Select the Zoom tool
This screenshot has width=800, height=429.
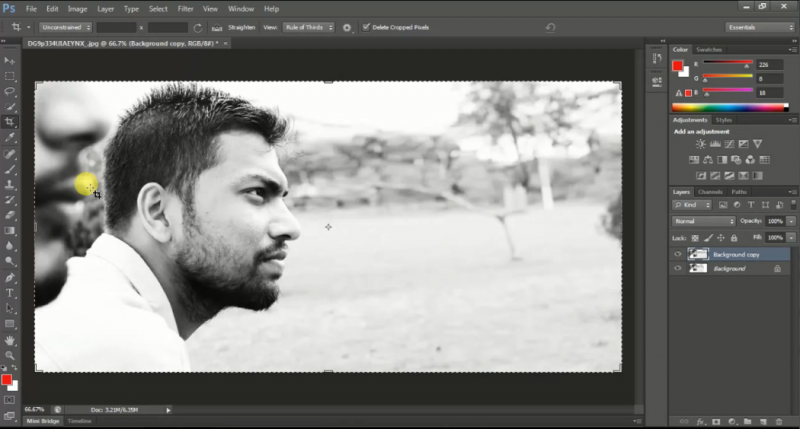(10, 356)
